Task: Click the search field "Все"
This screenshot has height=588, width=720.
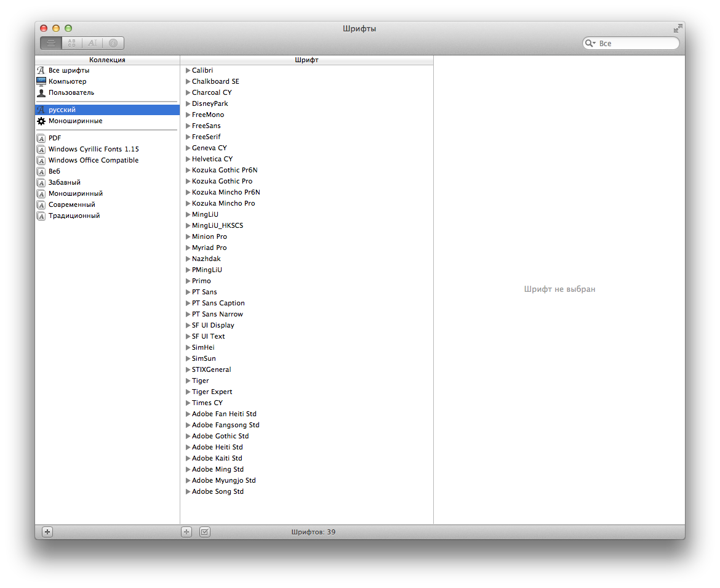Action: (631, 43)
